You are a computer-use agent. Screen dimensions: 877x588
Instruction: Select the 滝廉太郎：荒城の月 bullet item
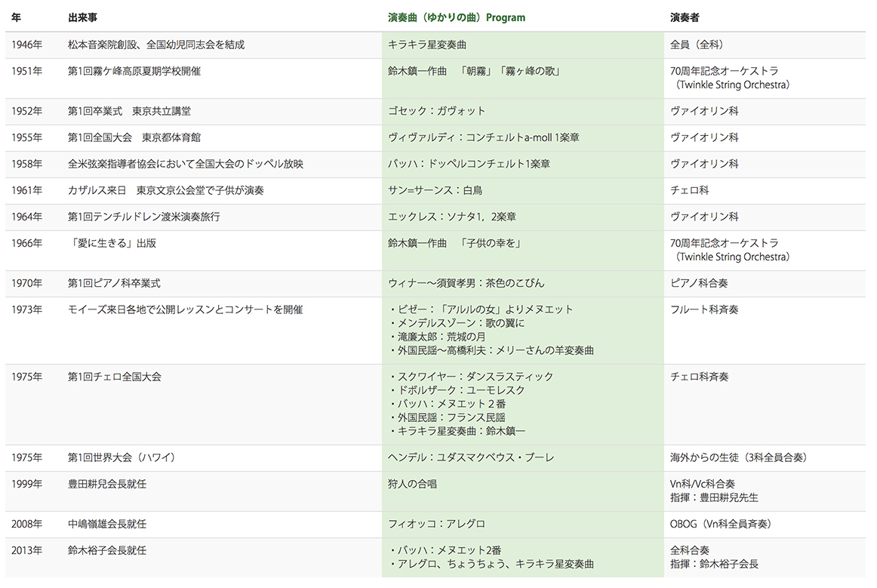coord(438,337)
